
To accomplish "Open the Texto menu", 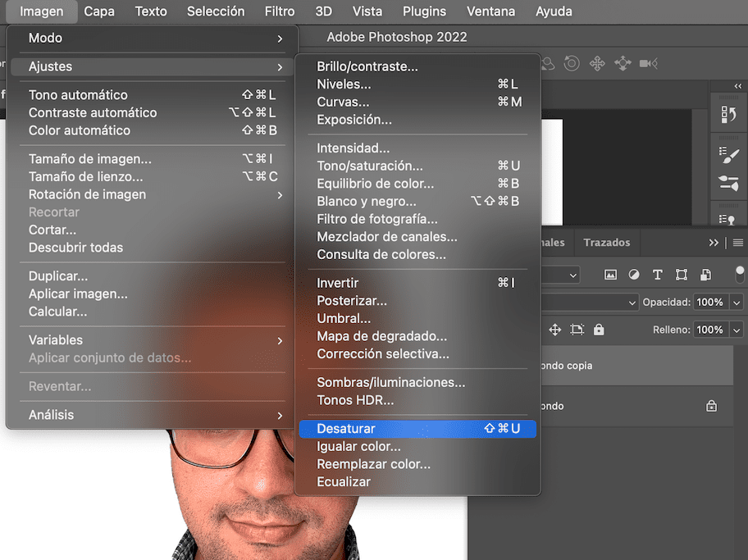I will point(151,11).
